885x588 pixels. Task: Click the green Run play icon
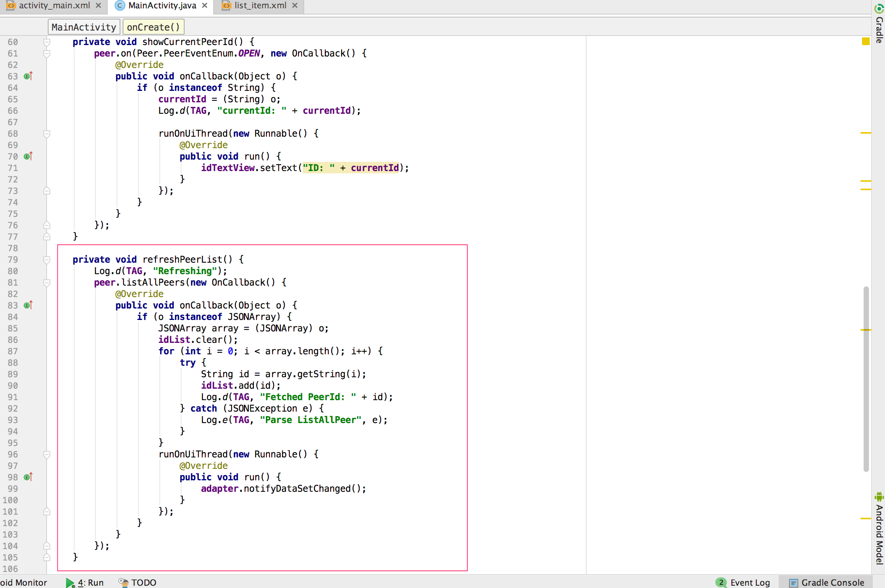[70, 582]
